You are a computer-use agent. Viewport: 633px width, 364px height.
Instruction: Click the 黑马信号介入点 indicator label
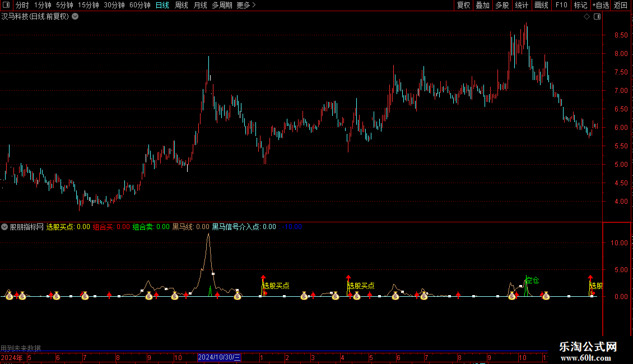coord(236,227)
